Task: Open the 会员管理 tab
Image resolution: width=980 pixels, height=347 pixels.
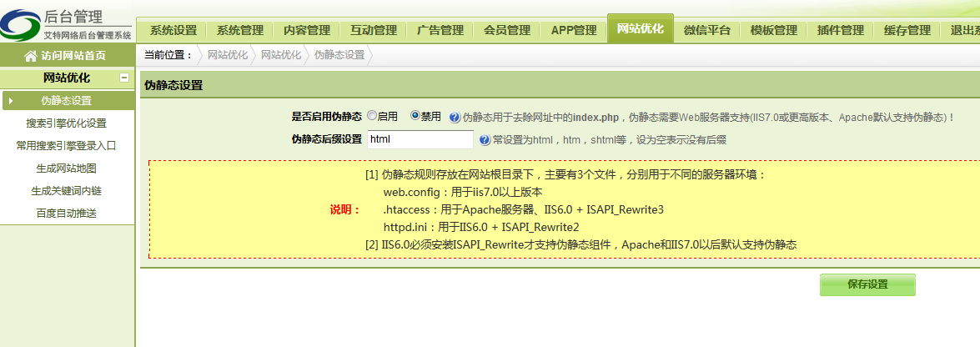Action: (x=507, y=30)
